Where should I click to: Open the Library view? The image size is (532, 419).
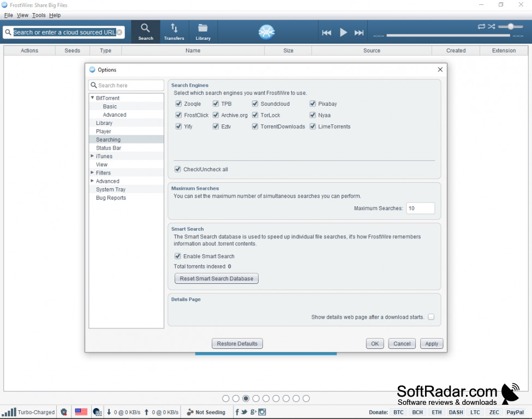[203, 32]
